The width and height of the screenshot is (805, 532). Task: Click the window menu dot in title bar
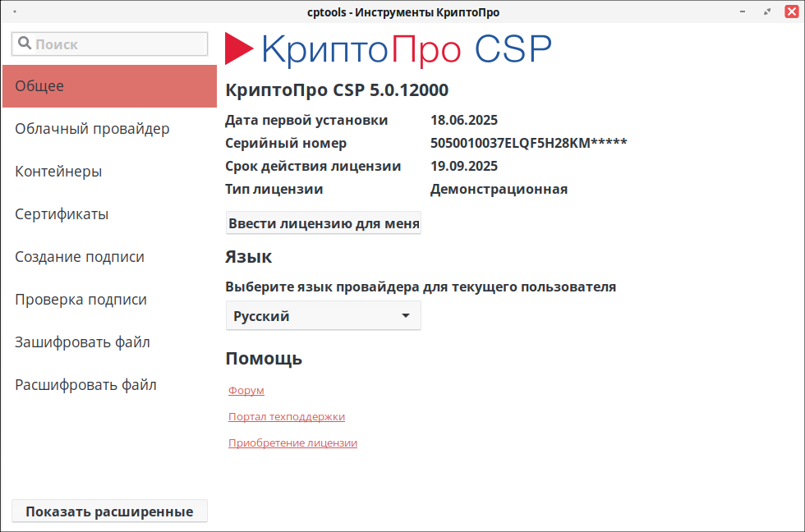coord(15,11)
